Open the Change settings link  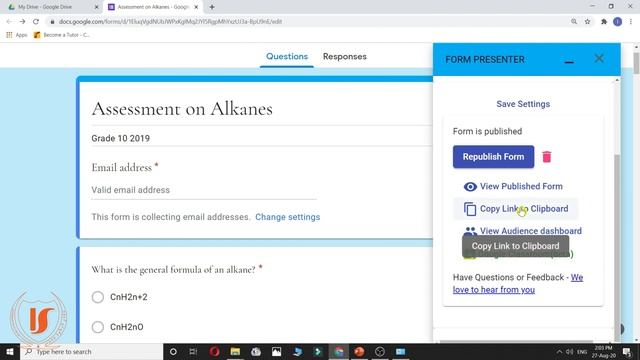tap(287, 217)
